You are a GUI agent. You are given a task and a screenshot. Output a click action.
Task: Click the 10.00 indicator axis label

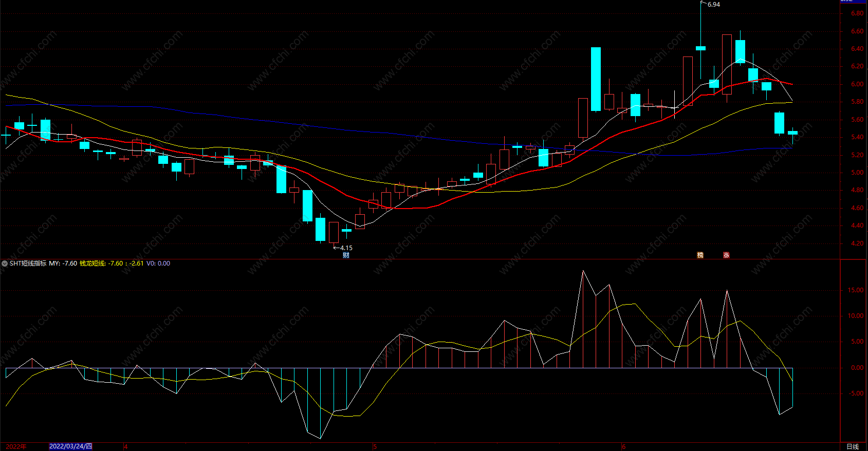(856, 316)
